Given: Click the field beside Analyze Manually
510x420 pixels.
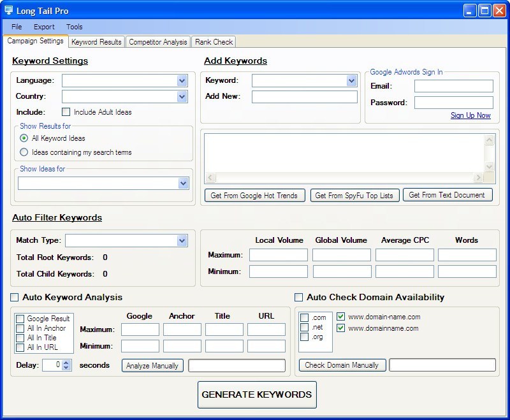Looking at the screenshot, I should pyautogui.click(x=237, y=365).
